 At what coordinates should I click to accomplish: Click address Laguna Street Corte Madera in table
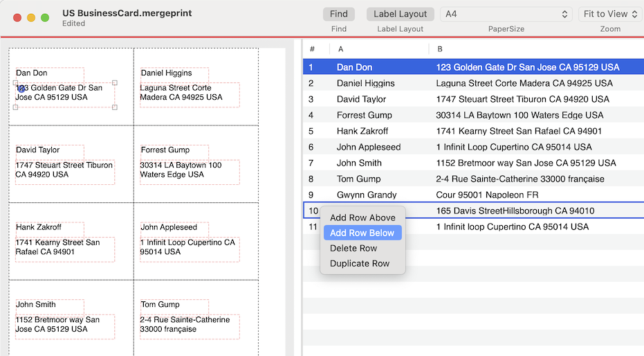tap(524, 83)
